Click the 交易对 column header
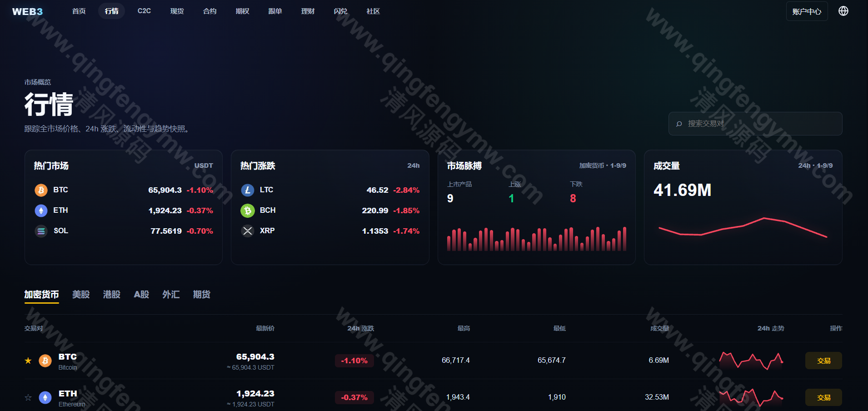 (34, 328)
